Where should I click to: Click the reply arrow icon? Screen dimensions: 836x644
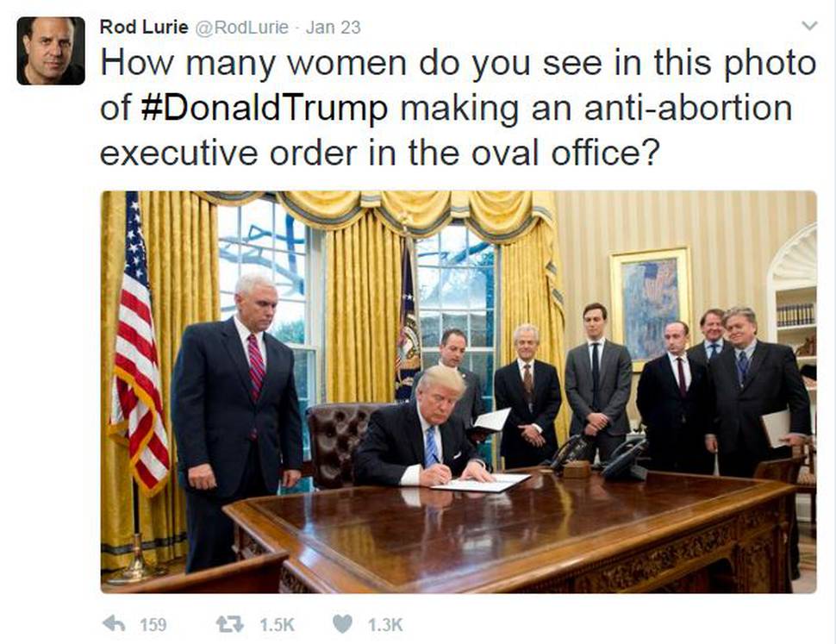pyautogui.click(x=113, y=623)
